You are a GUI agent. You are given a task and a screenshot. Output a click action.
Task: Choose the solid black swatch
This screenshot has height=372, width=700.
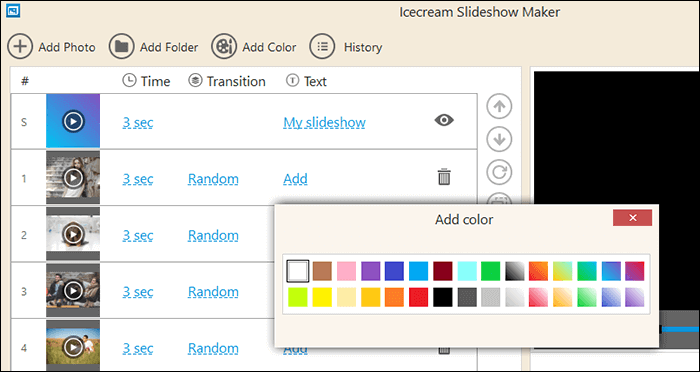443,297
